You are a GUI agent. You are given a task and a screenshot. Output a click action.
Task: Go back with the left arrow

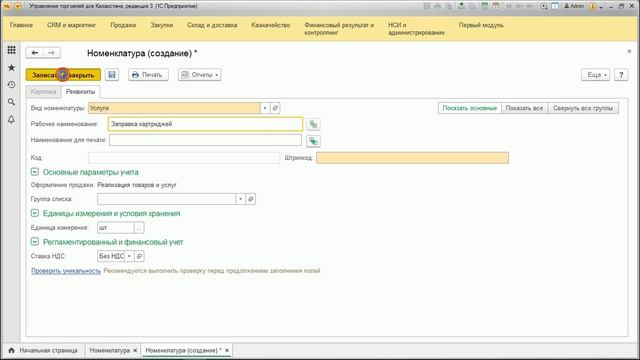[35, 53]
